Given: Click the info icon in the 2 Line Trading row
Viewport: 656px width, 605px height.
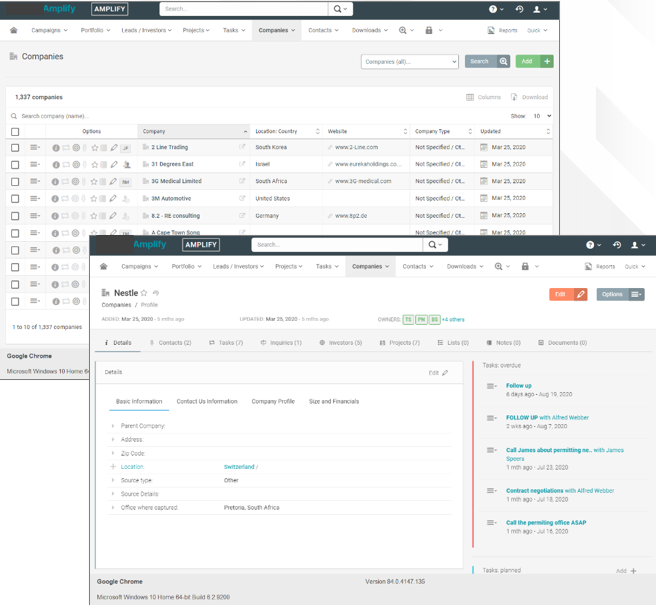Looking at the screenshot, I should coord(56,148).
